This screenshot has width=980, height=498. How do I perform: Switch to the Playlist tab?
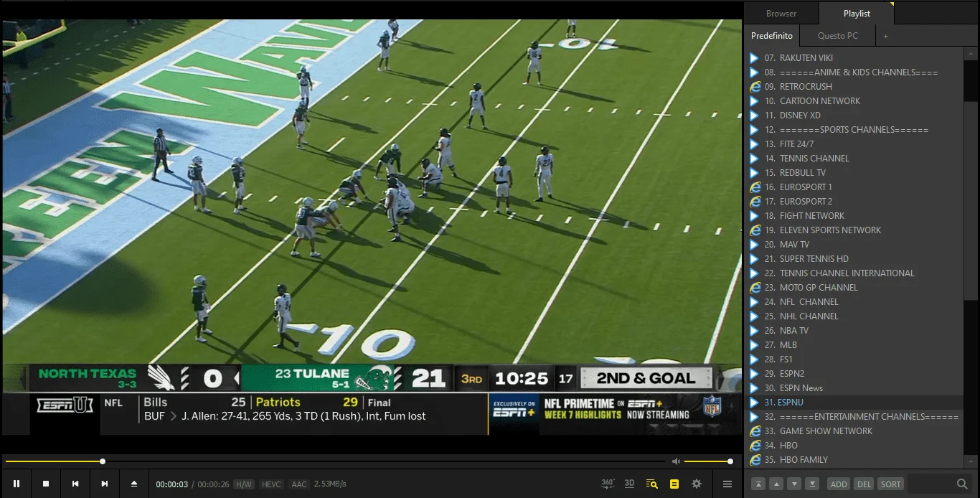pyautogui.click(x=857, y=13)
